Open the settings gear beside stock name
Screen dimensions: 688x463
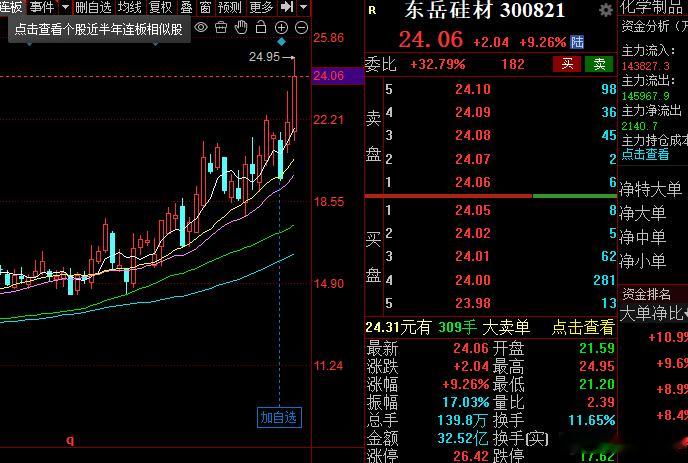[606, 10]
